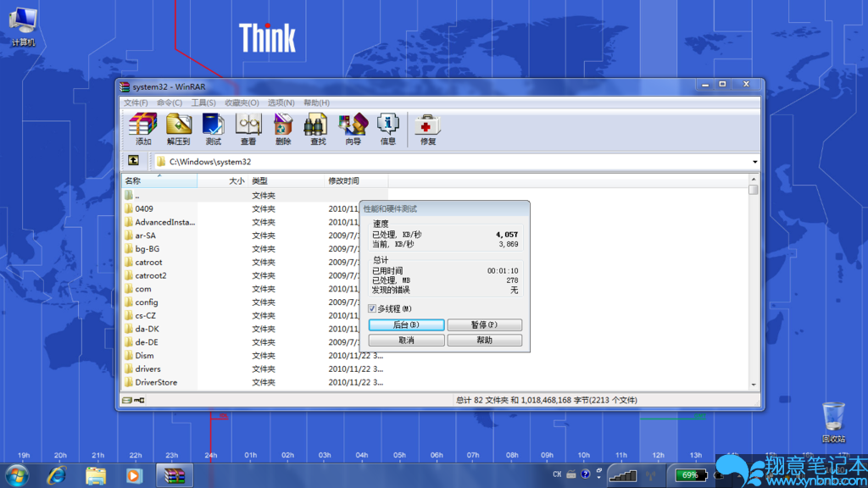Open the 向导 (Wizard) toolbar icon
Viewport: 868px width, 488px height.
coord(353,129)
